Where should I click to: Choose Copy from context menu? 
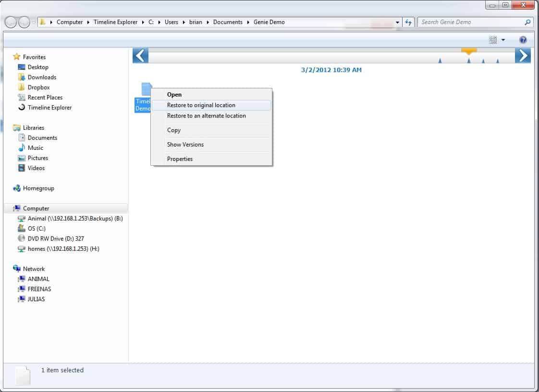[x=211, y=130]
